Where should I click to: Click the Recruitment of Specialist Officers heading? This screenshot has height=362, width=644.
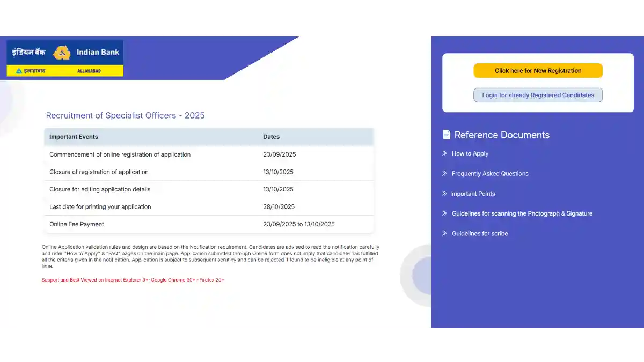[x=125, y=115]
